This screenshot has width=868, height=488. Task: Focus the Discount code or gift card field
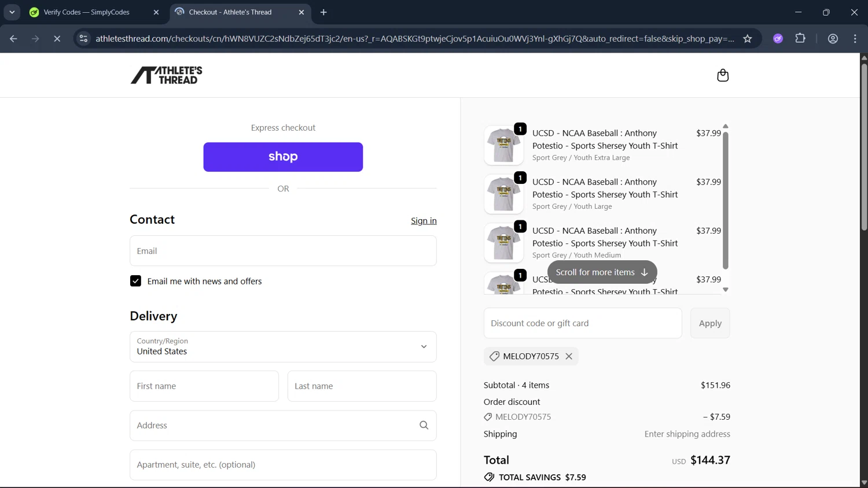pyautogui.click(x=583, y=323)
